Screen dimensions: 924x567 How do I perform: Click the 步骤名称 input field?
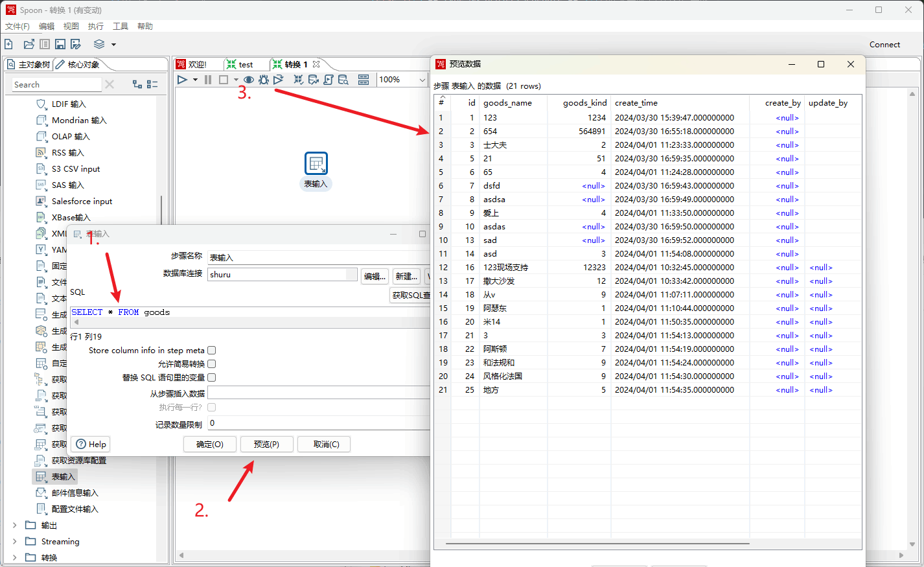coord(319,257)
